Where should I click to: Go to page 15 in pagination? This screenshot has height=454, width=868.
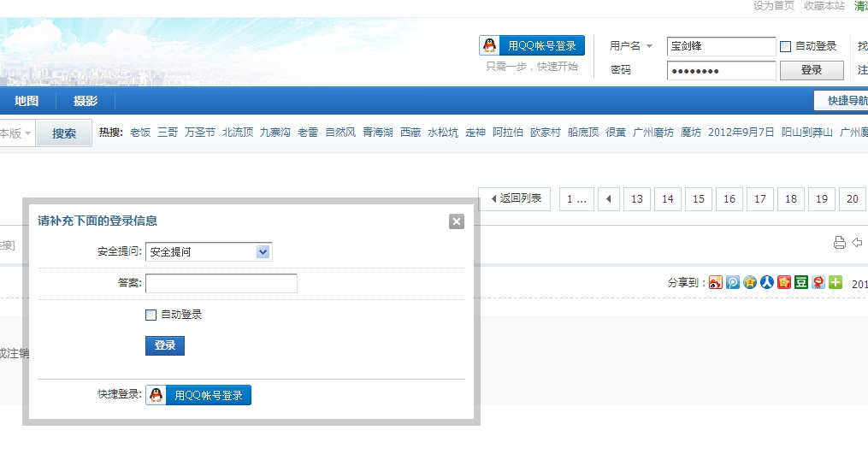click(699, 199)
